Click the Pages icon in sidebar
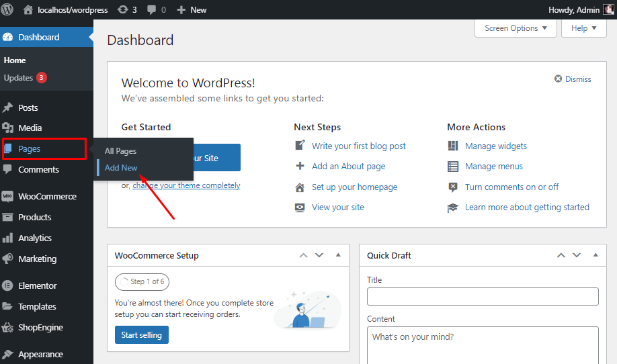The width and height of the screenshot is (617, 364). click(x=8, y=148)
